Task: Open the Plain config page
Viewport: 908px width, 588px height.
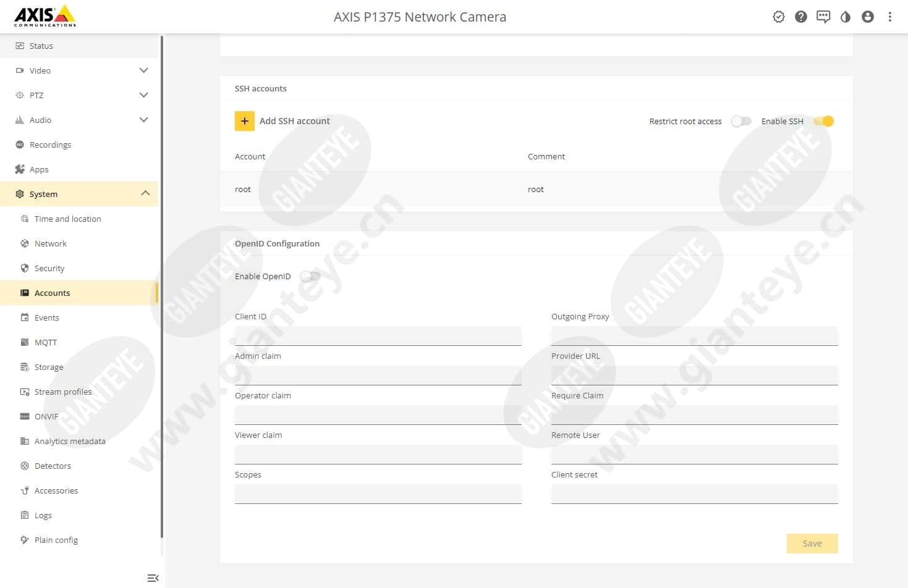Action: point(79,540)
